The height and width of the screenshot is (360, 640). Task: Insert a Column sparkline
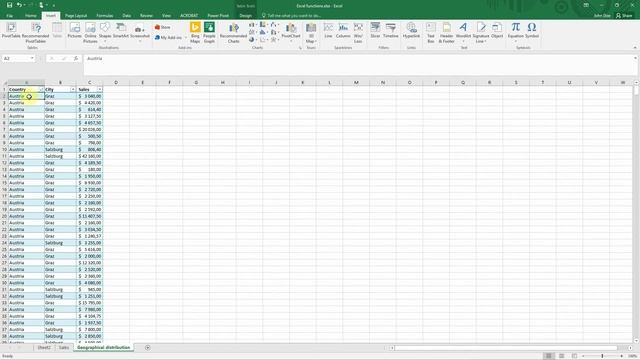[343, 31]
